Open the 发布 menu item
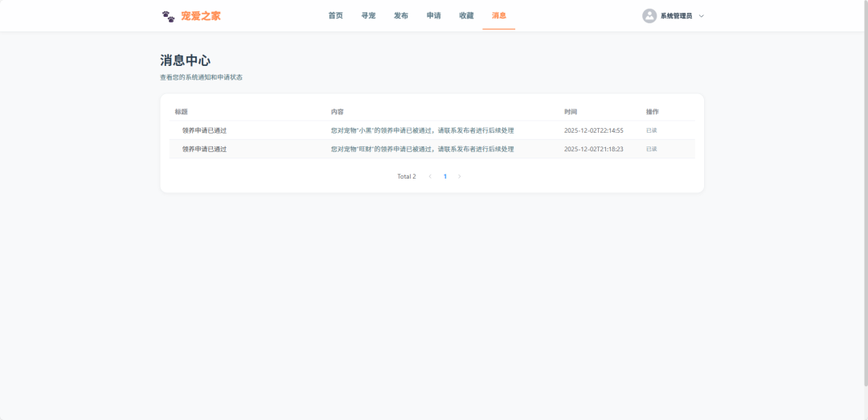This screenshot has width=868, height=420. click(401, 15)
